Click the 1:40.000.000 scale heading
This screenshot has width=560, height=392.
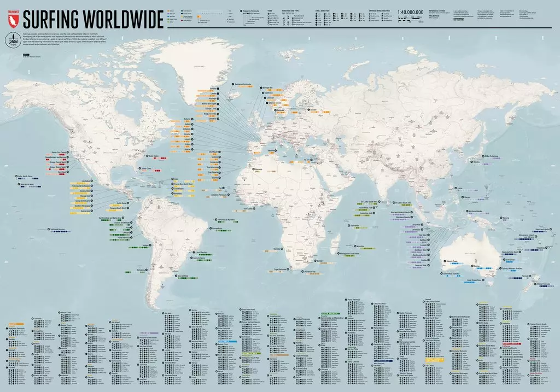point(410,12)
